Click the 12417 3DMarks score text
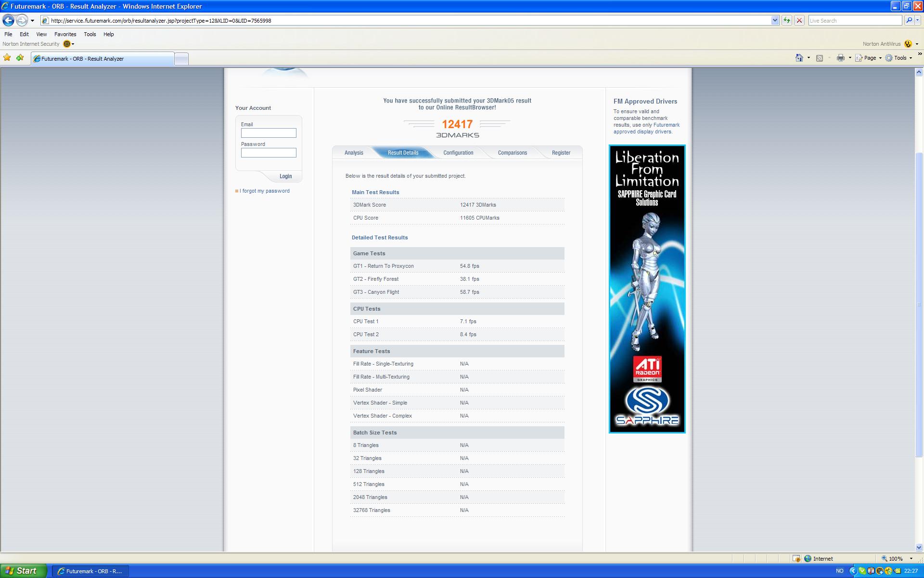Image resolution: width=924 pixels, height=578 pixels. pos(478,205)
